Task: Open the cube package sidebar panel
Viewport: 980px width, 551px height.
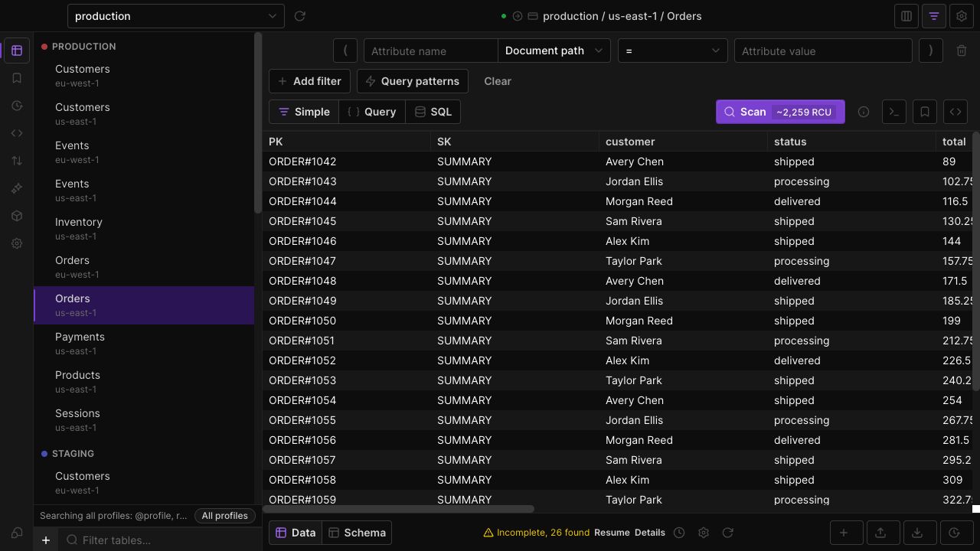Action: (x=17, y=216)
